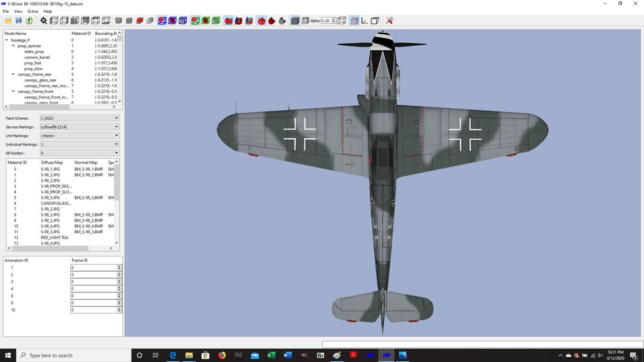Click the wireframe cube right after the Alpha field
The width and height of the screenshot is (644, 362).
[342, 21]
